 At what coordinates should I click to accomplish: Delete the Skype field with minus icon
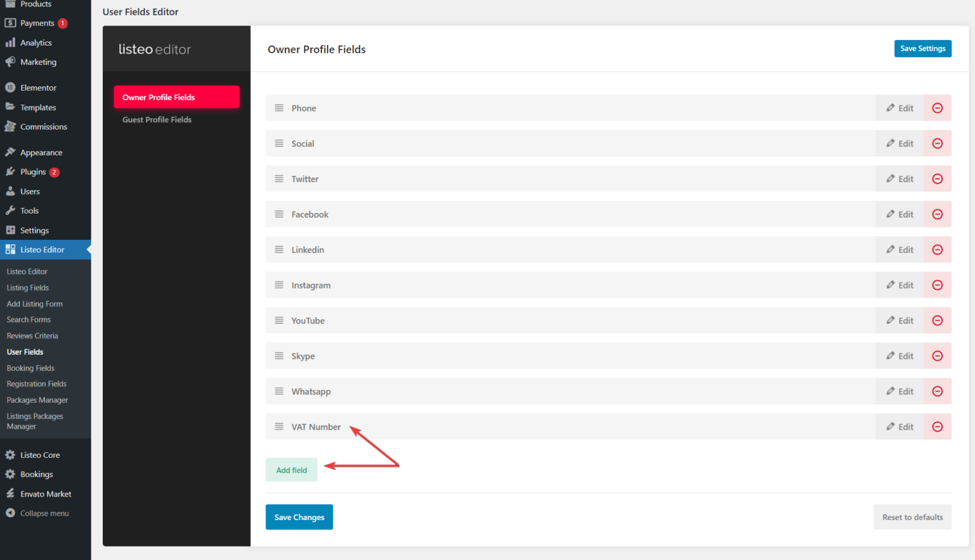(937, 356)
